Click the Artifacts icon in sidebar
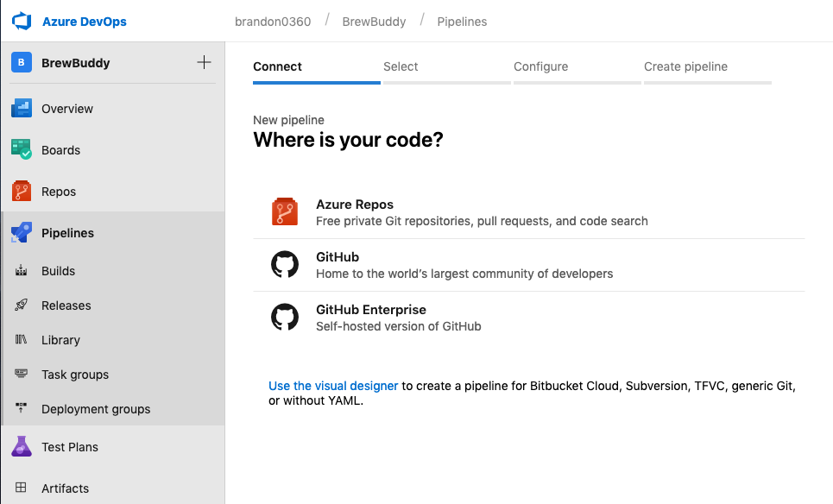This screenshot has height=504, width=833. [21, 488]
